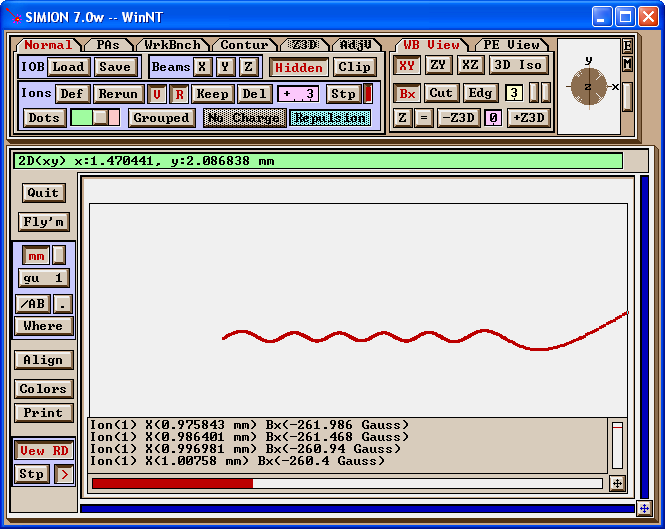The image size is (665, 529).
Task: Select the XZ view button
Action: [470, 65]
